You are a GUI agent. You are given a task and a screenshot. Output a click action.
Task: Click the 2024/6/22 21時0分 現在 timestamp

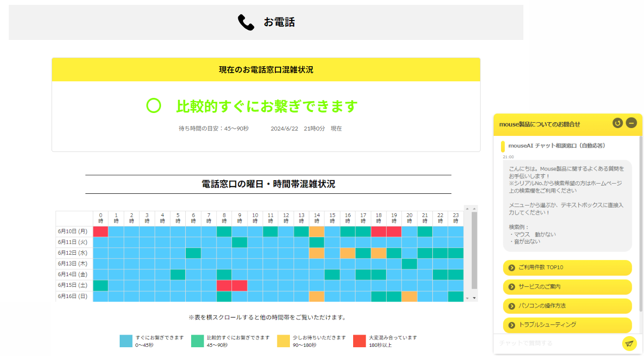[306, 129]
